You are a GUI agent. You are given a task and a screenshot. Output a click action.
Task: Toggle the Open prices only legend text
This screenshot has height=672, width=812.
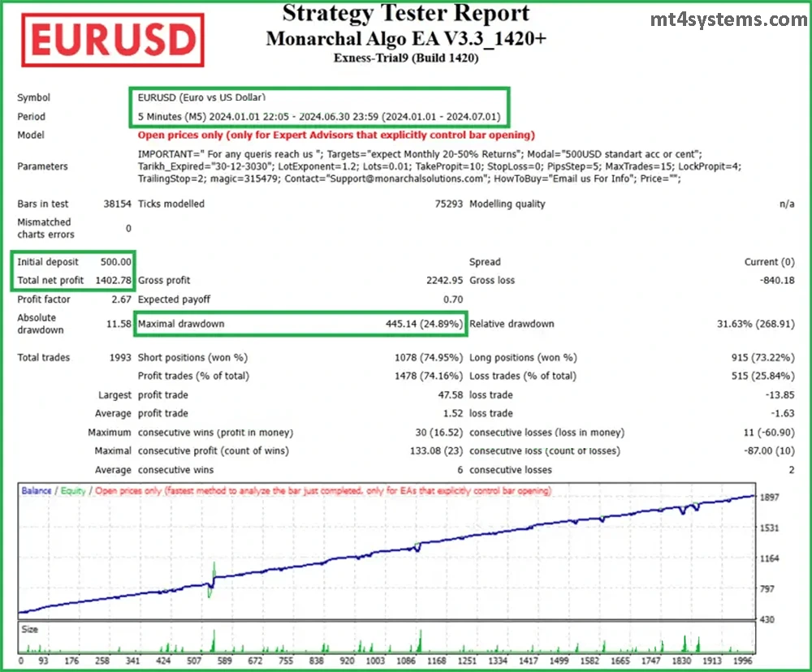click(130, 490)
